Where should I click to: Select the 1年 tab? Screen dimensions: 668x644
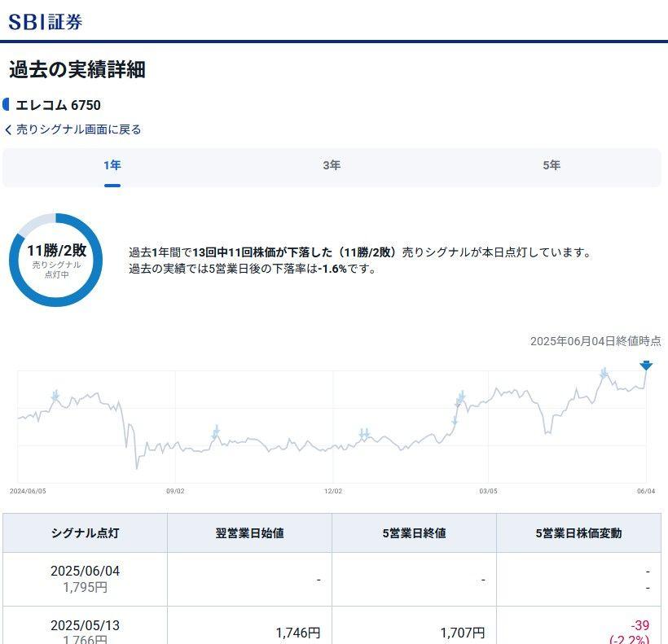tap(112, 165)
